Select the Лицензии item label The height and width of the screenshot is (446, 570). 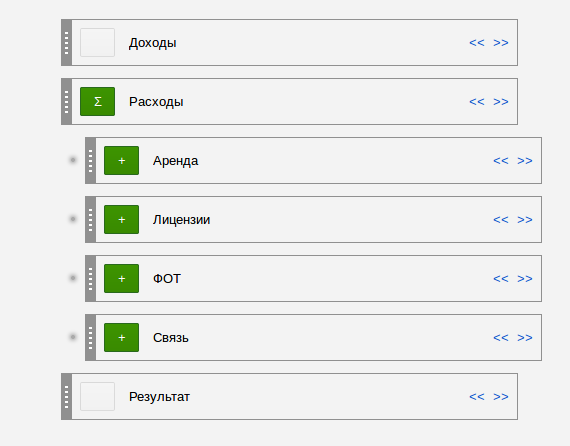pos(181,220)
